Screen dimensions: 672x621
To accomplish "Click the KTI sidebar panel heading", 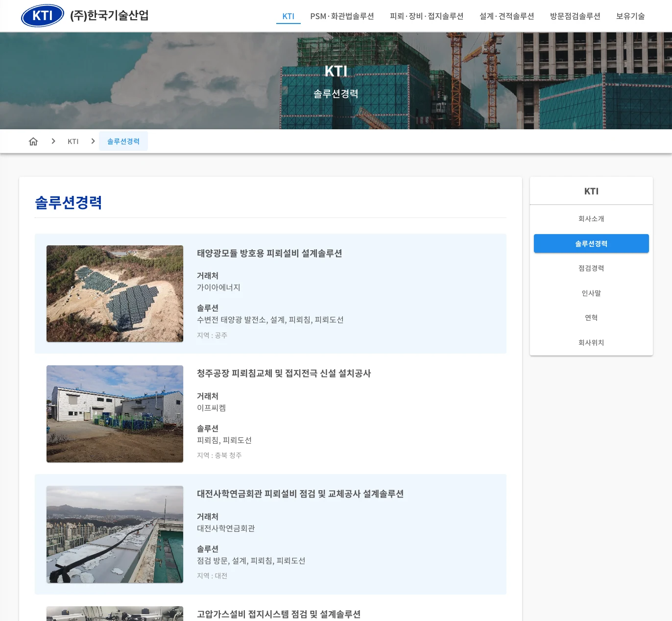I will (591, 191).
